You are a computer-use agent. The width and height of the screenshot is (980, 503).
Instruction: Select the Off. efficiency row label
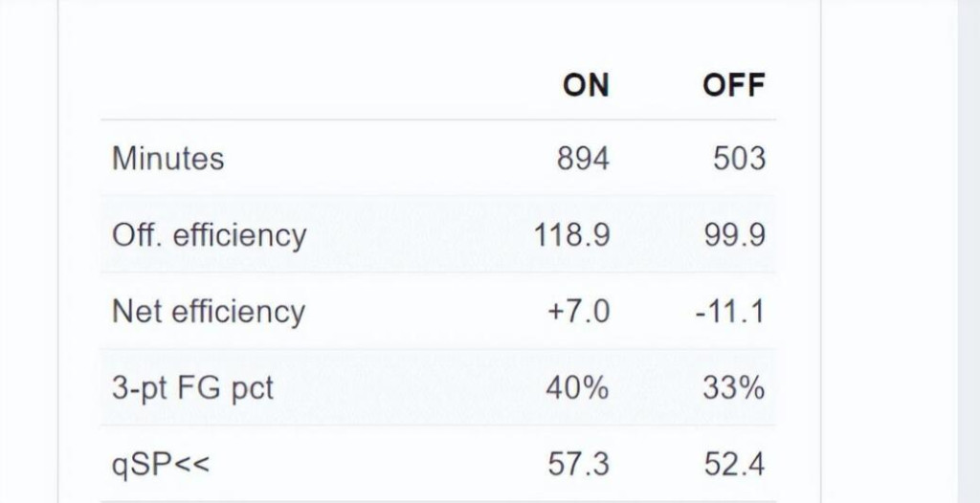click(210, 235)
